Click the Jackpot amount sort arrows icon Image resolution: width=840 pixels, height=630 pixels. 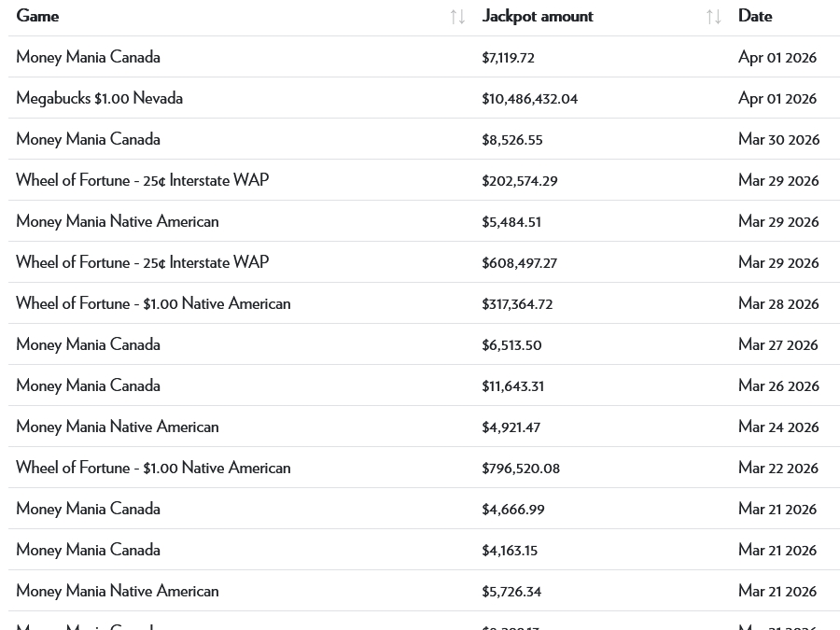pyautogui.click(x=714, y=17)
